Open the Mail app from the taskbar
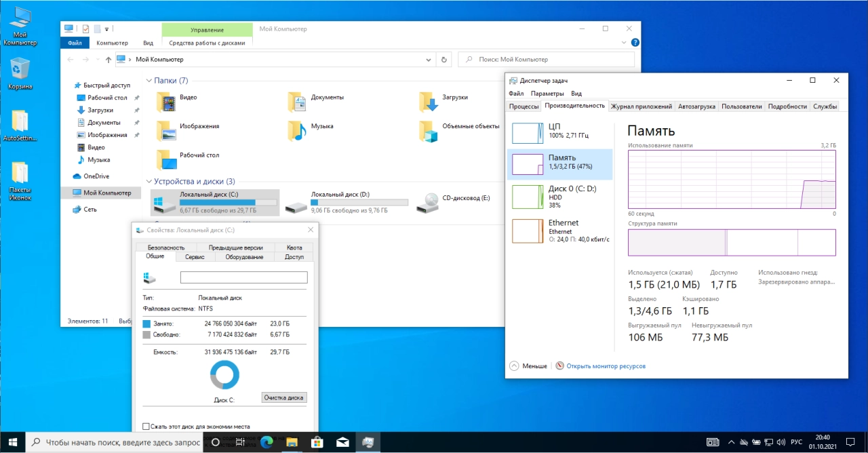868x453 pixels. point(342,442)
